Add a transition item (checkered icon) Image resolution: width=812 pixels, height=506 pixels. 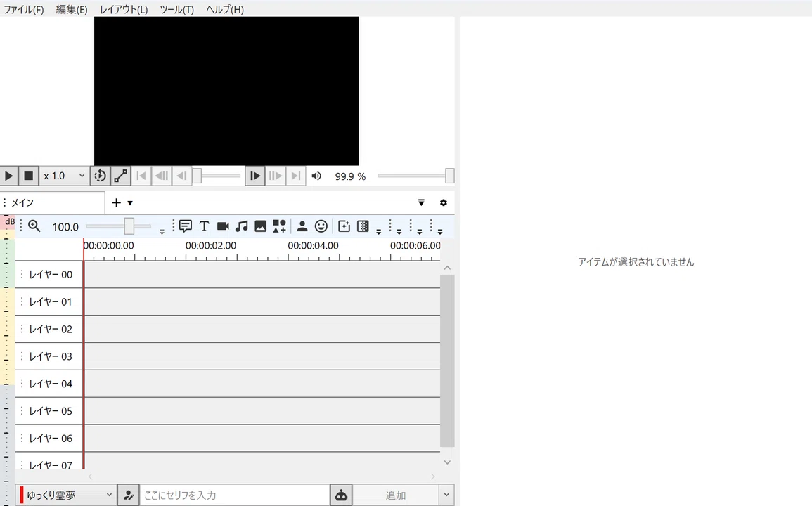pos(363,226)
